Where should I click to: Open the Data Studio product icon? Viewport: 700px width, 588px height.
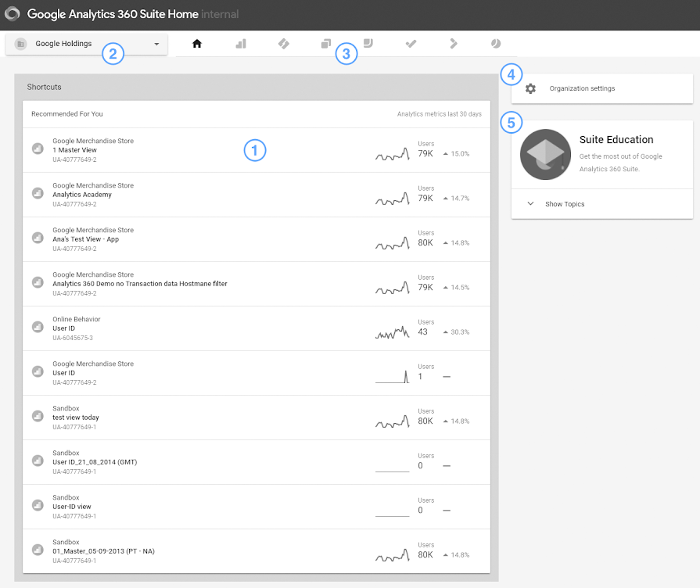[368, 43]
